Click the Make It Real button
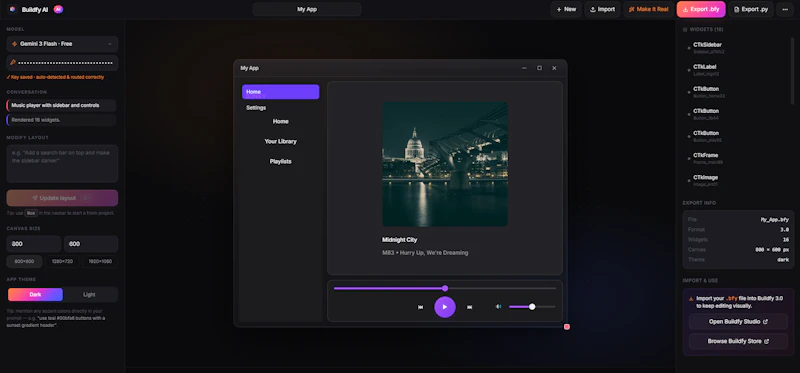800x373 pixels. [648, 9]
